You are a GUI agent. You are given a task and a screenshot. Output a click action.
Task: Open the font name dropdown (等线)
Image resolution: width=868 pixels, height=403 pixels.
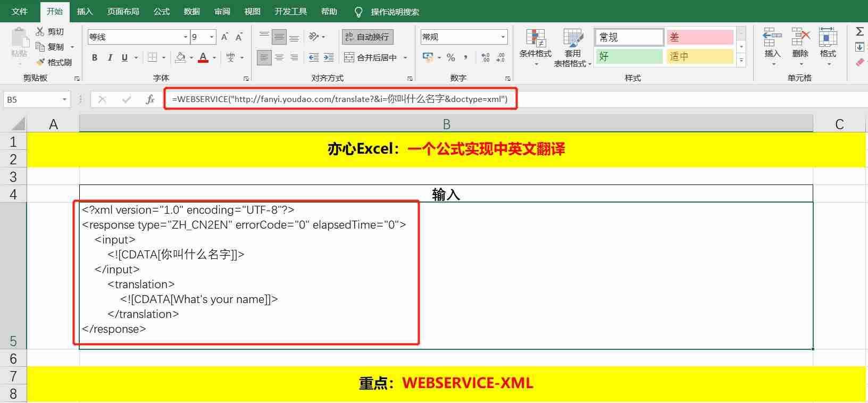pos(186,37)
